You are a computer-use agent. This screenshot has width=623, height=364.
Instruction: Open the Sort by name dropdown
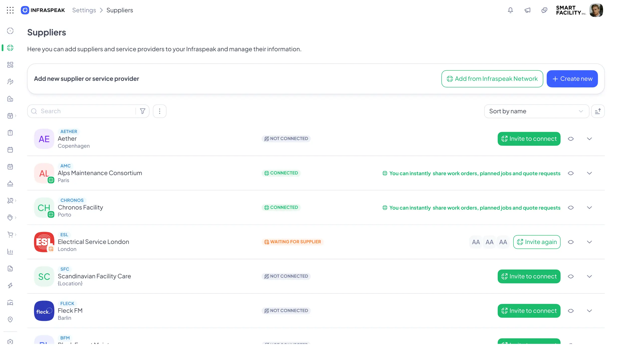[x=537, y=111]
